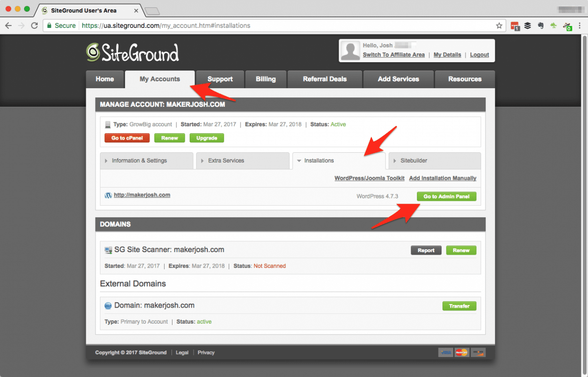This screenshot has width=588, height=377.
Task: Click the Add Installation Manually link
Action: point(442,178)
